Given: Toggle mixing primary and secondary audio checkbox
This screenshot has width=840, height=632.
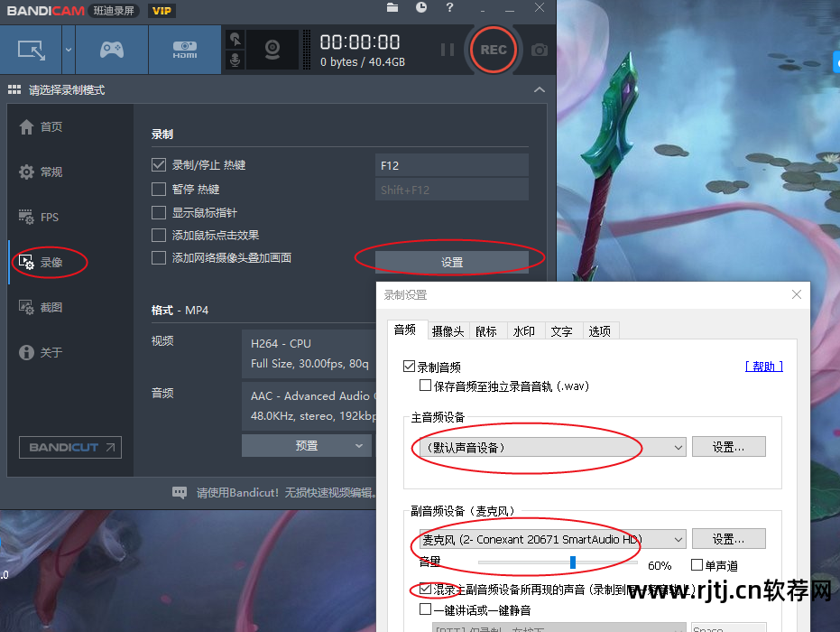Looking at the screenshot, I should pos(425,589).
